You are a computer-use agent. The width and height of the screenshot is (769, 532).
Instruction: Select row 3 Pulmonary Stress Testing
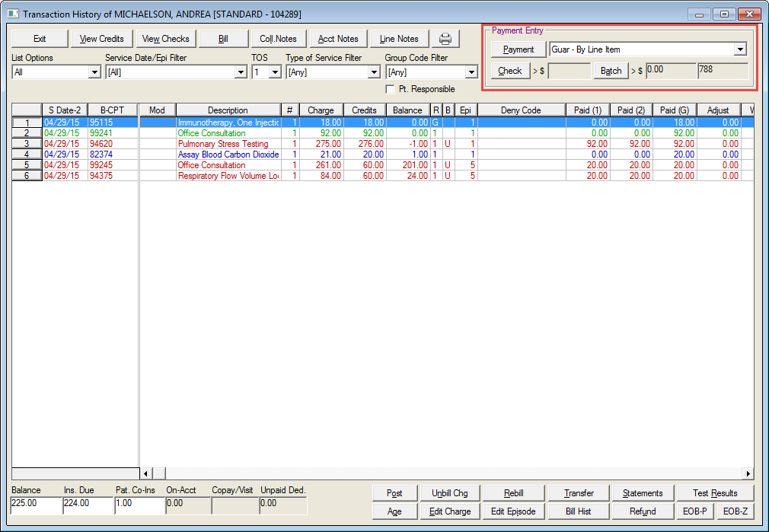[222, 144]
